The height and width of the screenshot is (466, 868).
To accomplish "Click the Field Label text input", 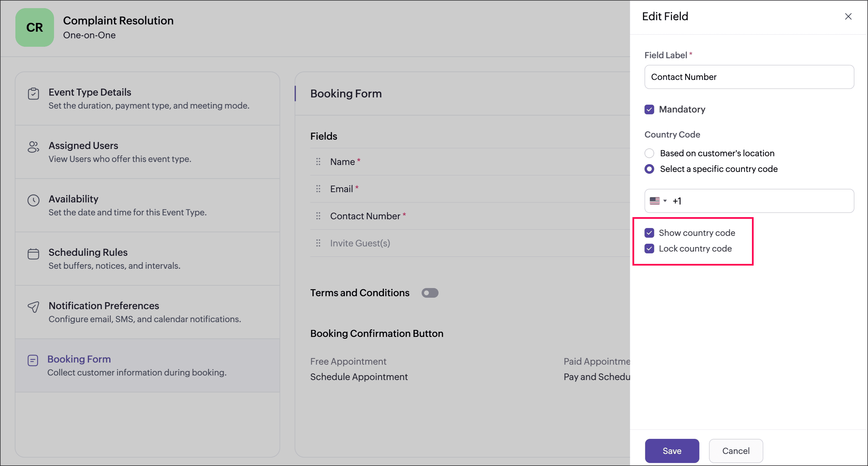I will click(749, 77).
